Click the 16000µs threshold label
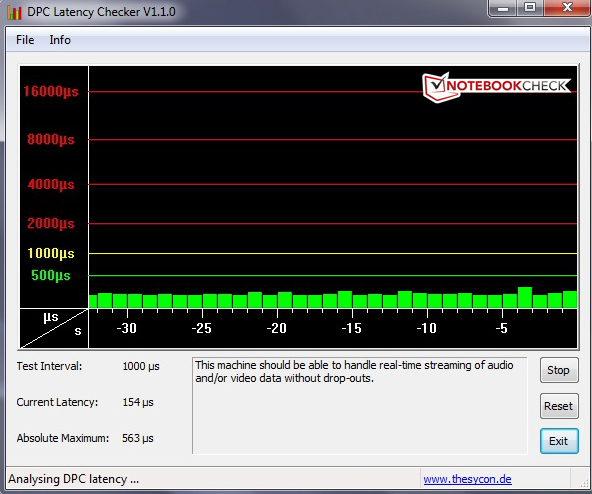 [51, 91]
